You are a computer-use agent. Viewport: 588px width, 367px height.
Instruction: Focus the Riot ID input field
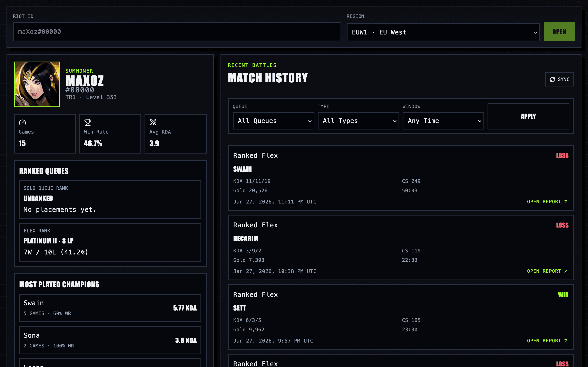(x=177, y=32)
